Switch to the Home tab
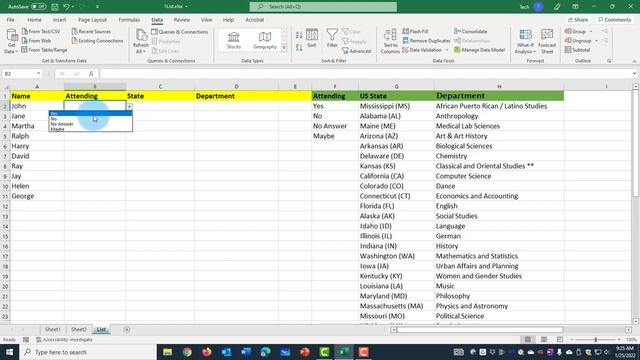The width and height of the screenshot is (640, 360). [34, 20]
